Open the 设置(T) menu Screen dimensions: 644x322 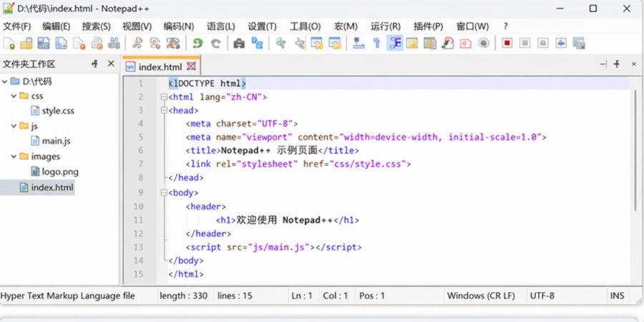262,26
